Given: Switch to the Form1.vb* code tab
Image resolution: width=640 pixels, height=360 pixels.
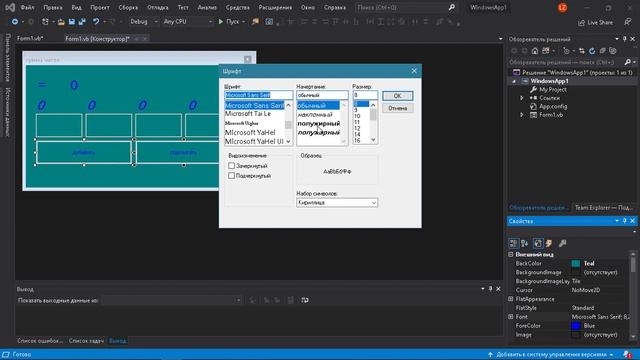Looking at the screenshot, I should click(30, 38).
